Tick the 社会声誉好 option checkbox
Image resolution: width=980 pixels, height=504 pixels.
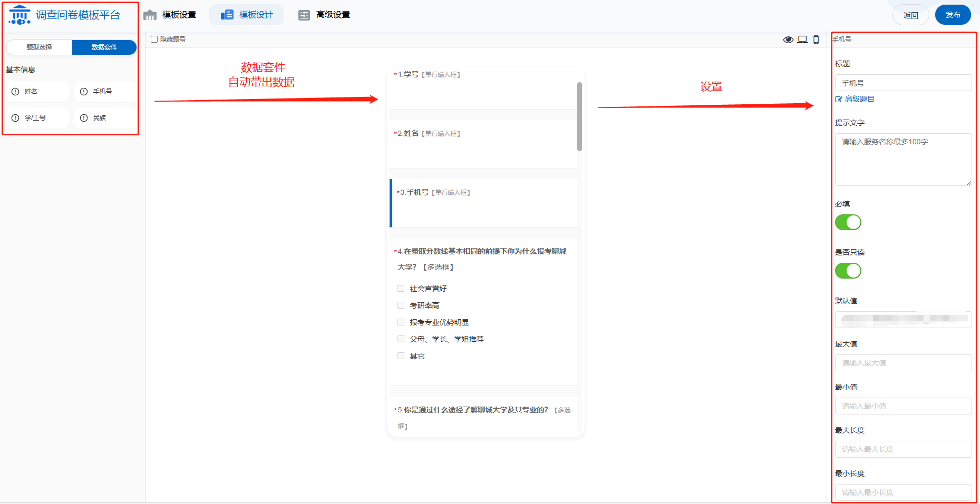pos(401,289)
